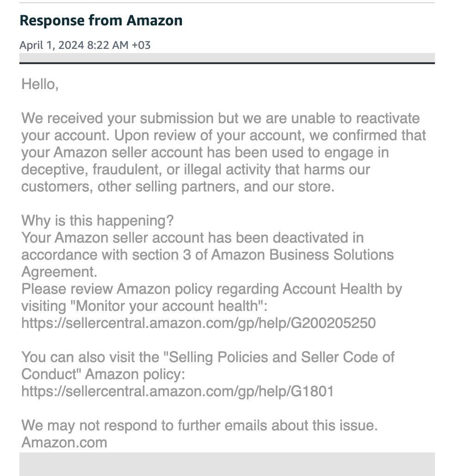Click "We may not respond" sentence
This screenshot has height=476, width=470.
(199, 425)
